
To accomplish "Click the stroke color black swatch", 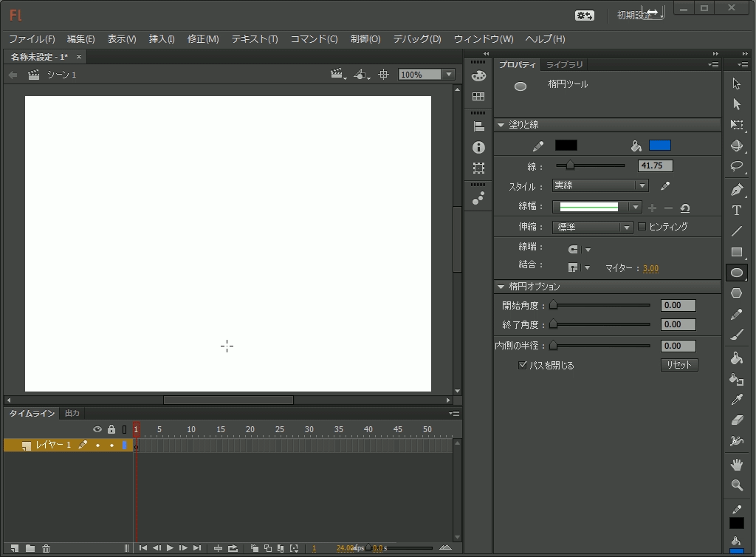I will point(566,145).
